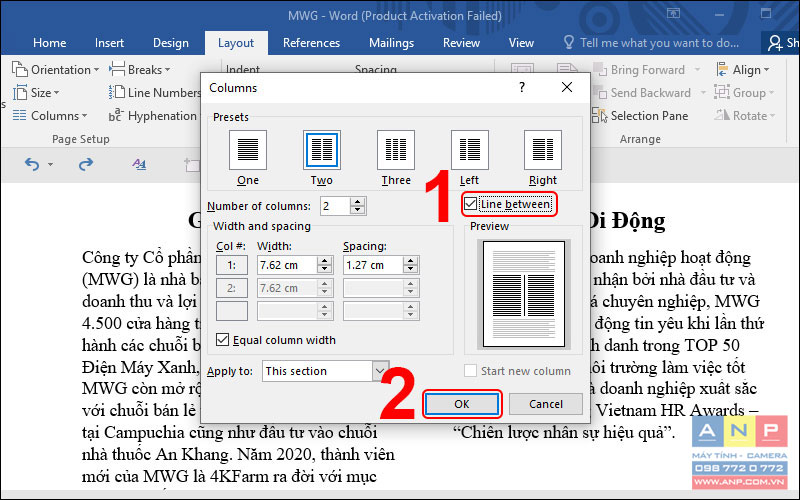Click the Number of columns field
Viewport: 800px width, 500px height.
tap(335, 206)
